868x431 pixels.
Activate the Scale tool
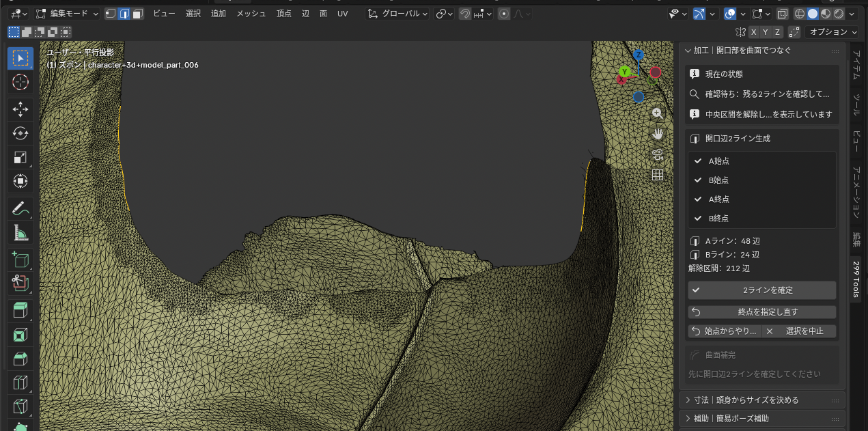[20, 157]
